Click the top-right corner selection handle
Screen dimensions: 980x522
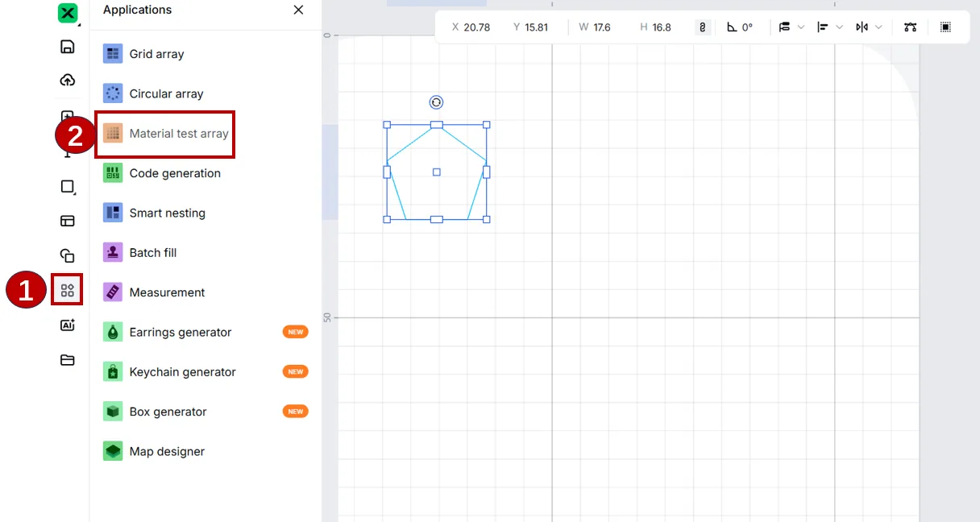tap(486, 125)
